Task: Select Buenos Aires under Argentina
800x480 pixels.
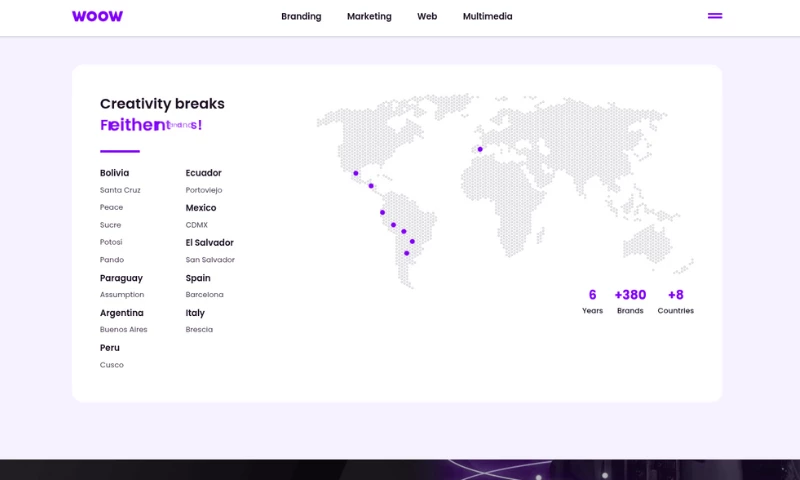Action: (x=123, y=329)
